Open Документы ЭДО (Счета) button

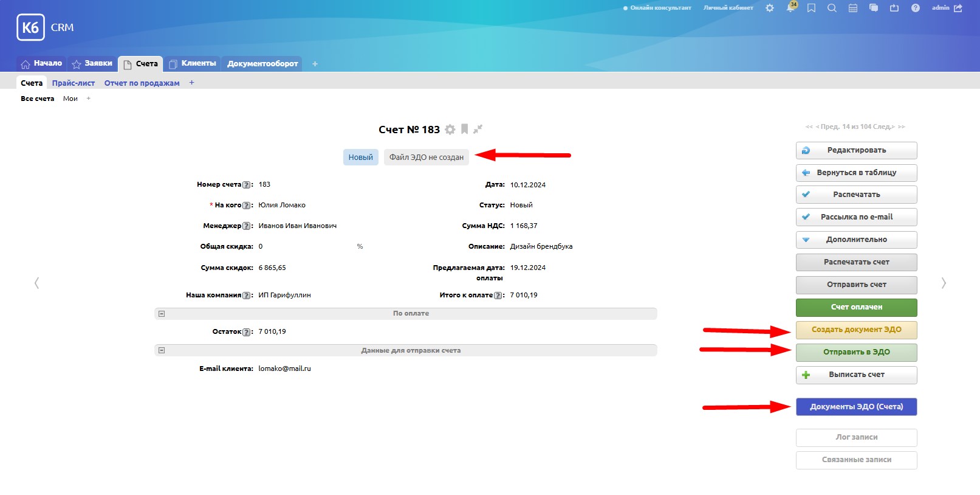[856, 407]
